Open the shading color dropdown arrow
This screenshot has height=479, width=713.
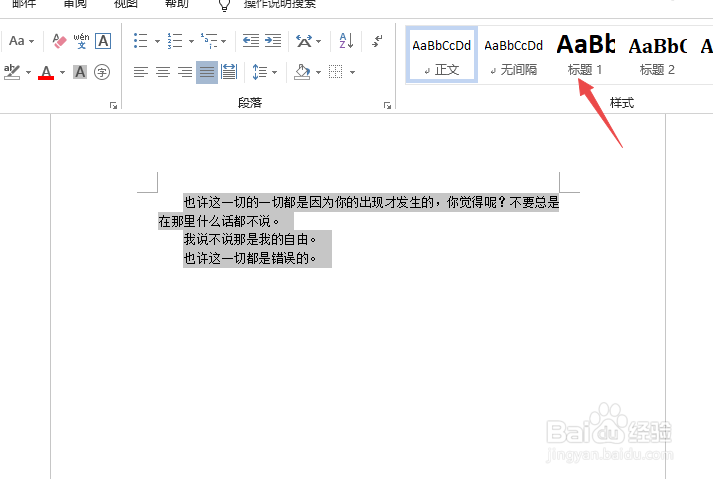pos(318,72)
